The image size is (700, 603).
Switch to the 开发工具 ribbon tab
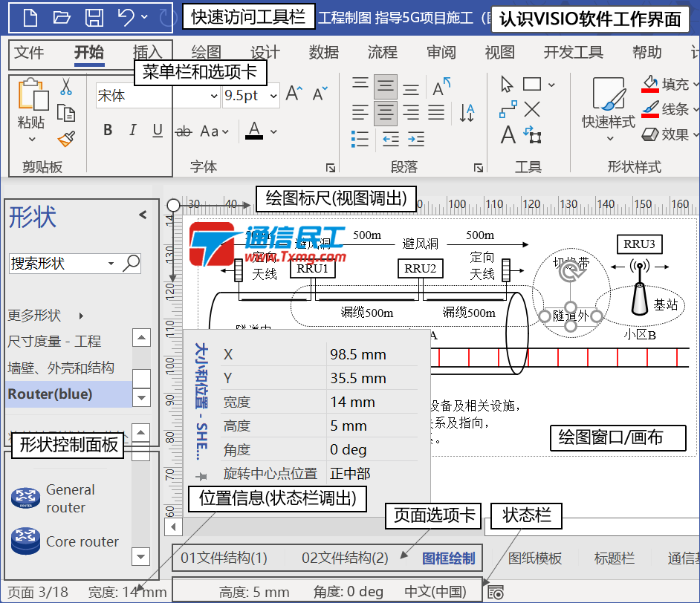tap(573, 53)
